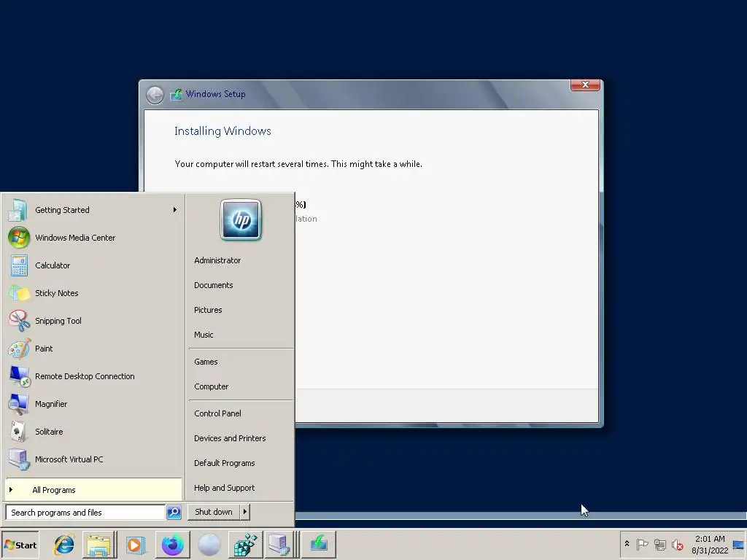Open Internet Explorer from taskbar
This screenshot has width=747, height=560.
[64, 545]
